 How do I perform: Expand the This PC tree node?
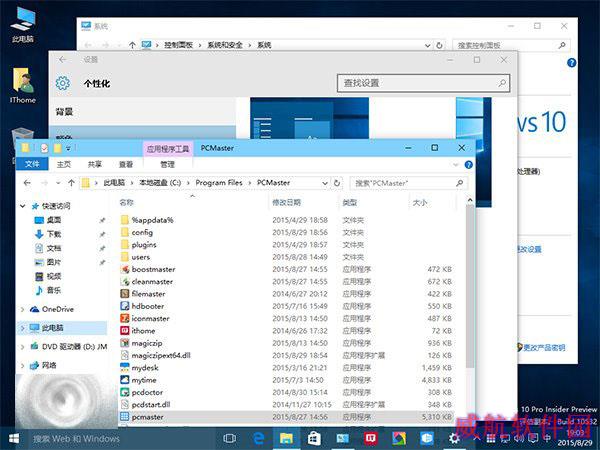pyautogui.click(x=23, y=328)
